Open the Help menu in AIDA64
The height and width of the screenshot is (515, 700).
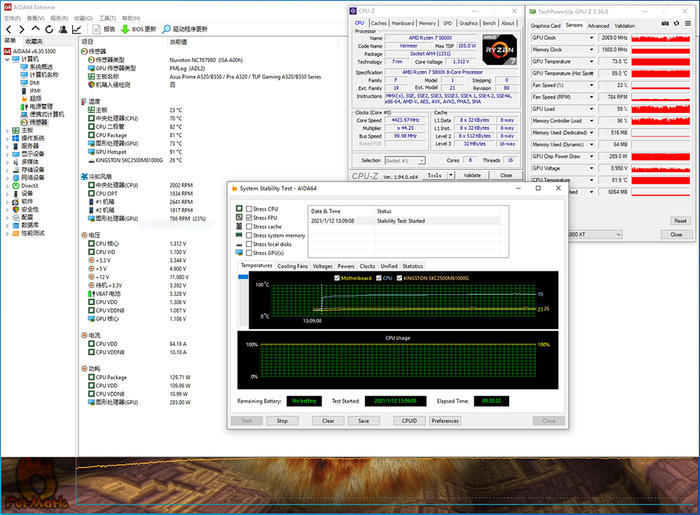[x=131, y=18]
